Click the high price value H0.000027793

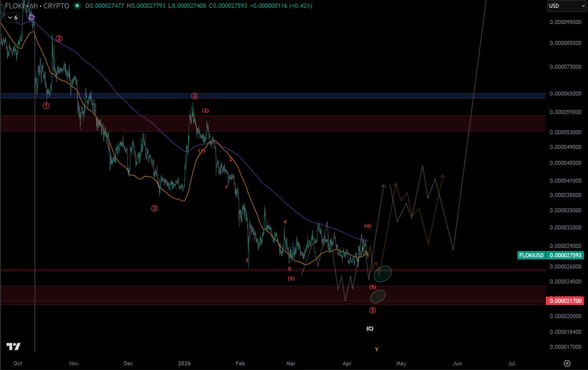pyautogui.click(x=146, y=6)
